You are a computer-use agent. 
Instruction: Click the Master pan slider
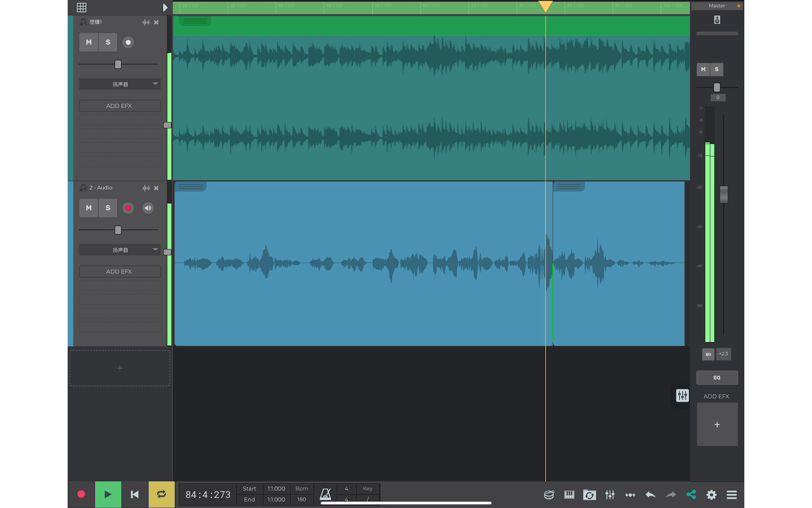717,87
